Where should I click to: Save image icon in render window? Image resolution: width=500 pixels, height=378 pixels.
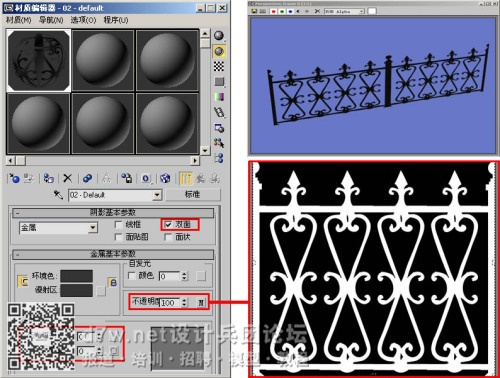coord(254,11)
